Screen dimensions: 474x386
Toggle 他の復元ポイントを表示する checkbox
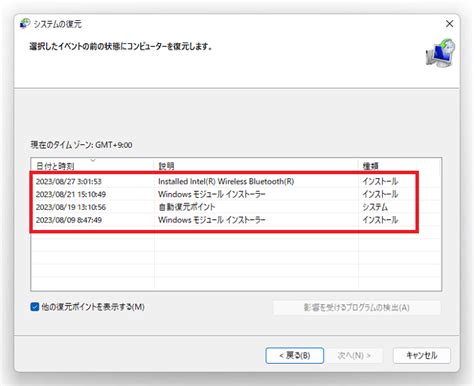[x=35, y=307]
